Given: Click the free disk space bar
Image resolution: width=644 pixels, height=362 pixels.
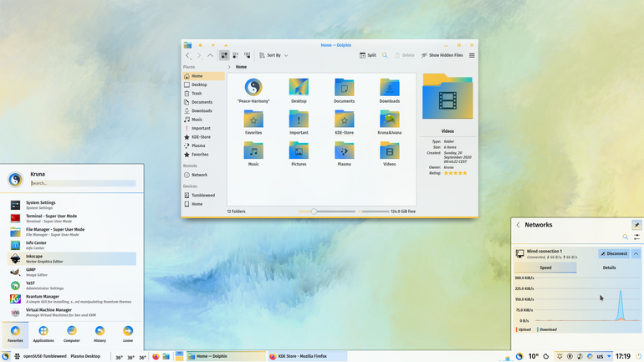Looking at the screenshot, I should tap(373, 212).
